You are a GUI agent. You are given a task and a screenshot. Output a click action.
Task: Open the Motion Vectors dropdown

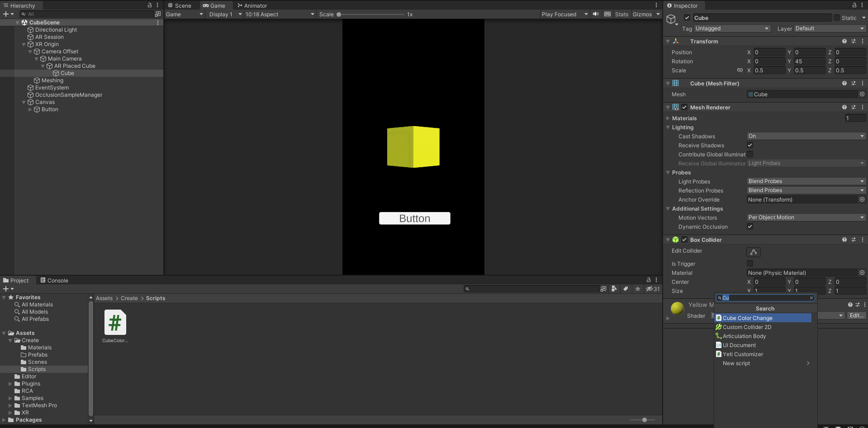[x=806, y=217]
